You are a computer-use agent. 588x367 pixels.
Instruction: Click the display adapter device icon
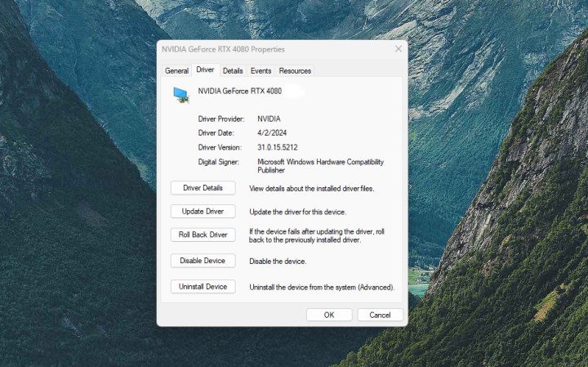180,94
